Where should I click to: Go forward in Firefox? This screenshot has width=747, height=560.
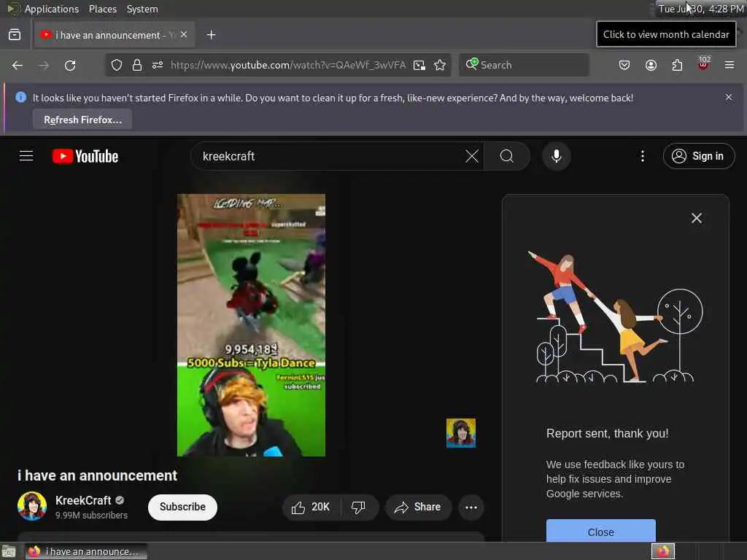(44, 65)
